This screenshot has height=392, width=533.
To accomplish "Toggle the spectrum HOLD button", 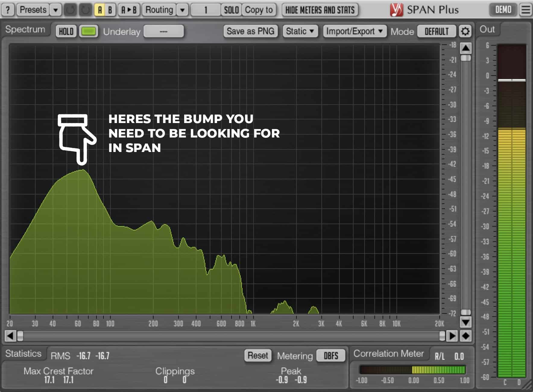I will point(66,31).
